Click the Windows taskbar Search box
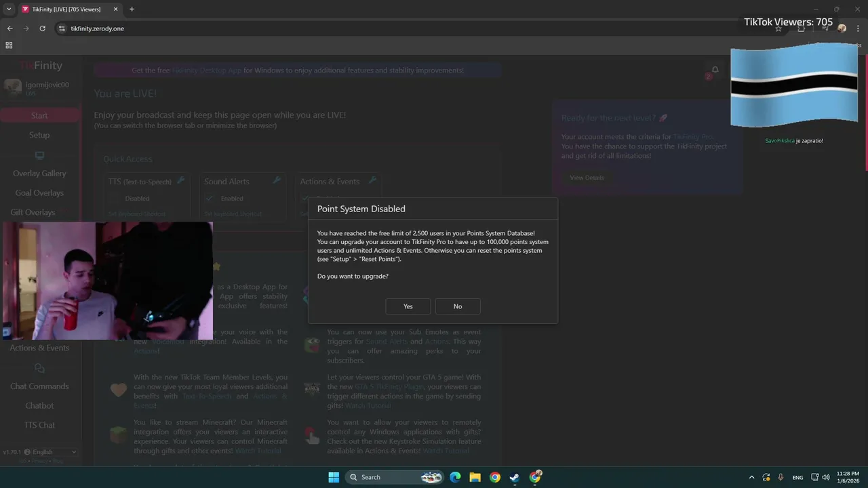This screenshot has width=868, height=488. (395, 477)
